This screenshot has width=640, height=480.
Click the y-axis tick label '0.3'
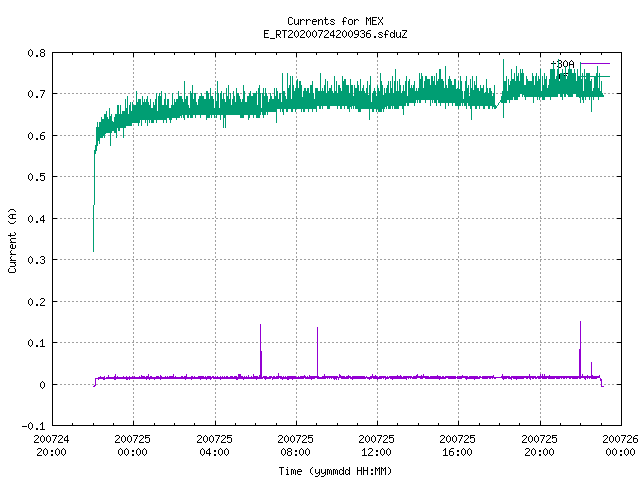(36, 260)
